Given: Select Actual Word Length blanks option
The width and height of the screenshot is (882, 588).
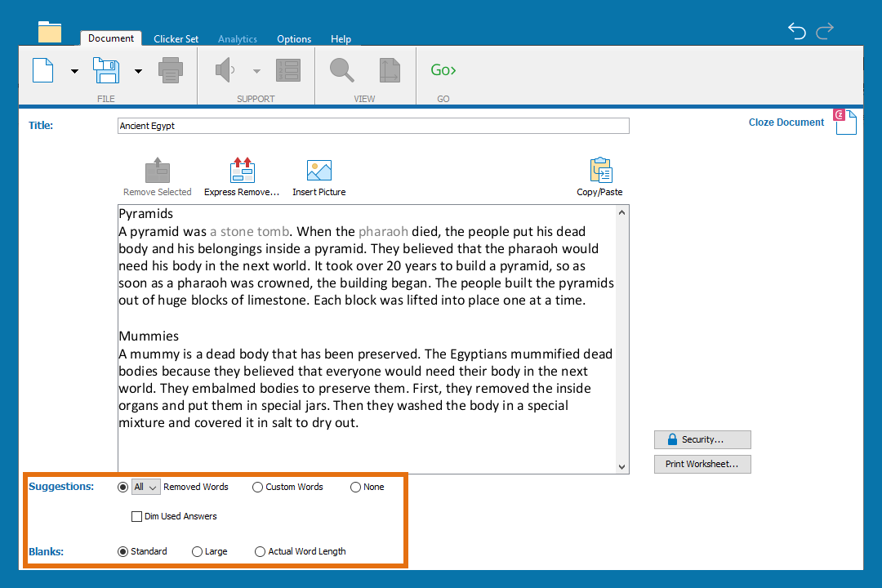Looking at the screenshot, I should pos(261,551).
